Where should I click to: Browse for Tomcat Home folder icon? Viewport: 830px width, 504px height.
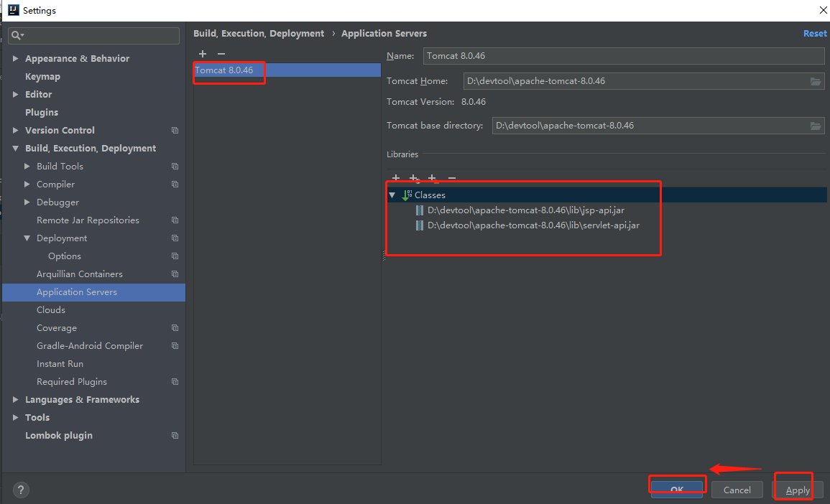tap(815, 81)
